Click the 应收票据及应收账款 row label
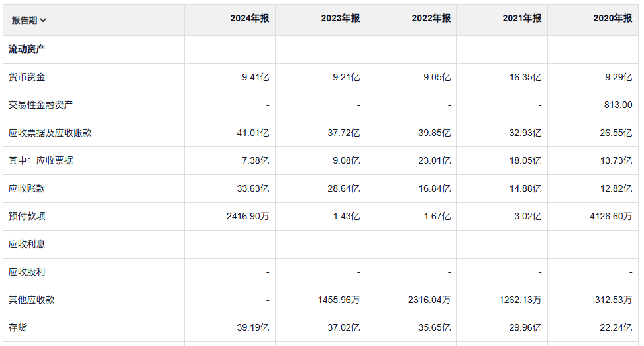The height and width of the screenshot is (346, 644). 50,133
